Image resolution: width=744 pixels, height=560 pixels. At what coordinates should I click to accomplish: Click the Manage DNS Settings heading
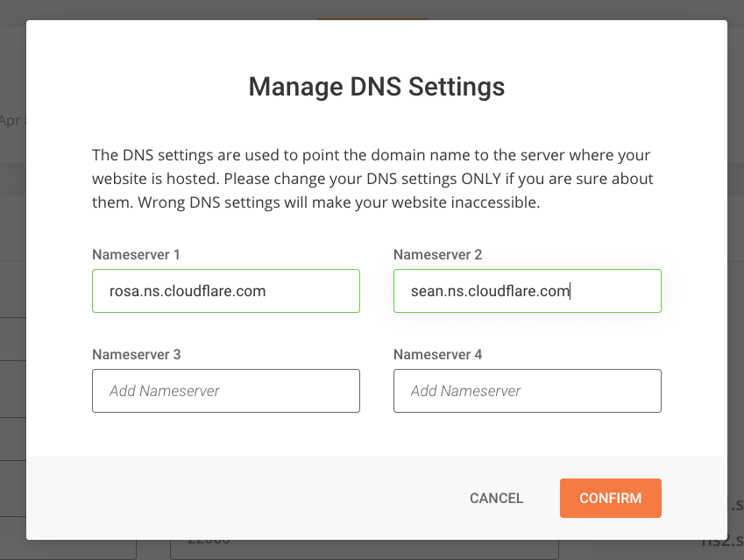click(x=377, y=87)
